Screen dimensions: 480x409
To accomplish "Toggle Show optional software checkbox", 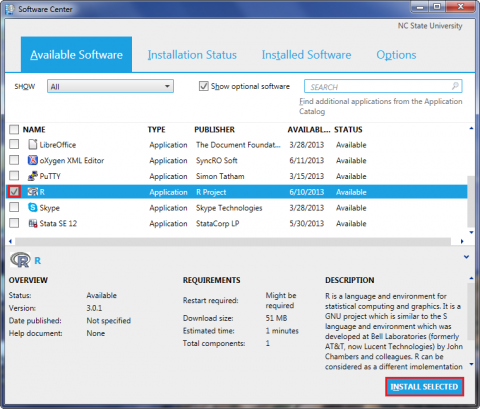I will (x=204, y=86).
